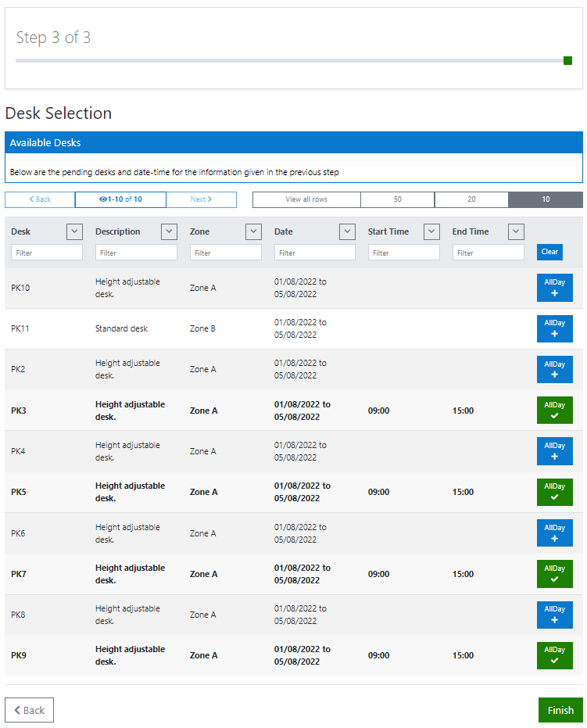The height and width of the screenshot is (728, 587).
Task: Deselect PK5 green AllDay checkmark button
Action: coord(554,492)
